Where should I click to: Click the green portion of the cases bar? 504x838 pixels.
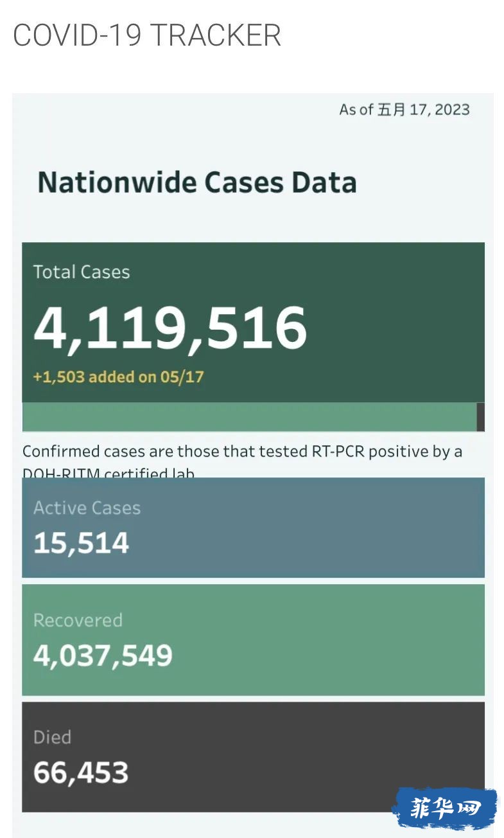249,417
